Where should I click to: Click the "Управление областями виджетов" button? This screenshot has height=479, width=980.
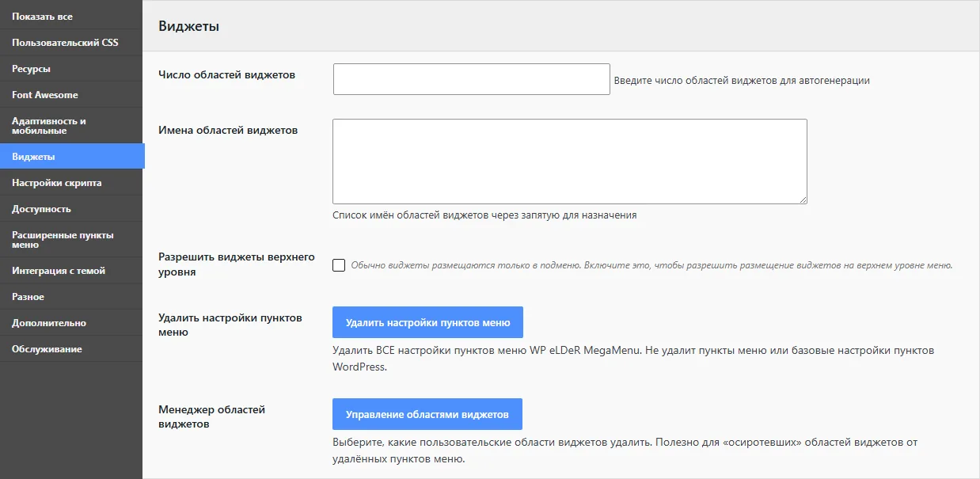click(427, 414)
